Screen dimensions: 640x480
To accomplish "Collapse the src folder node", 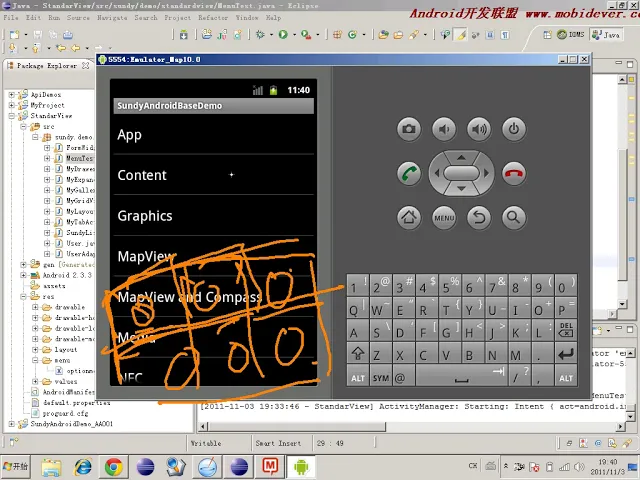I will (24, 127).
